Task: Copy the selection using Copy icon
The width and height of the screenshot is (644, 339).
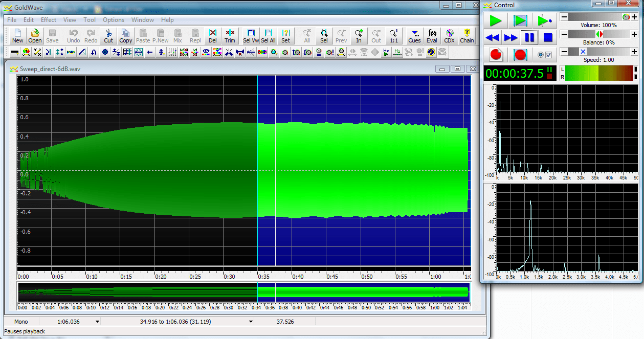Action: pyautogui.click(x=126, y=35)
